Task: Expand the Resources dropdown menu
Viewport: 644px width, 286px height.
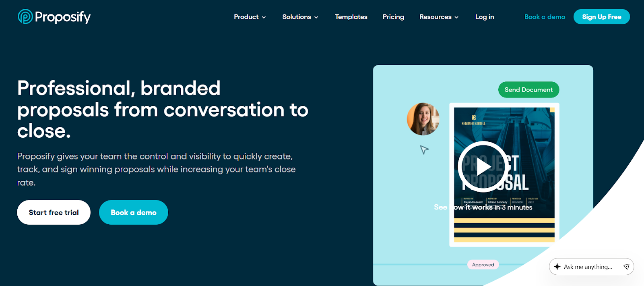Action: [439, 17]
